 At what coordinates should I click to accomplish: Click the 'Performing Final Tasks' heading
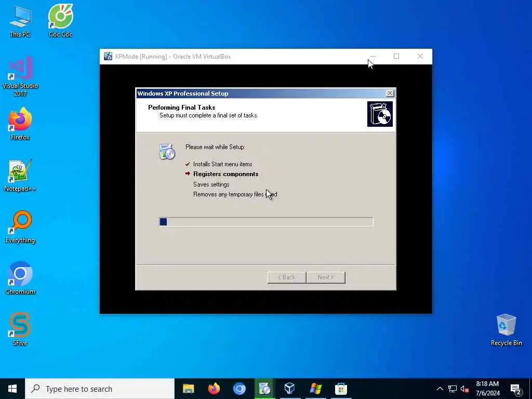(x=181, y=108)
